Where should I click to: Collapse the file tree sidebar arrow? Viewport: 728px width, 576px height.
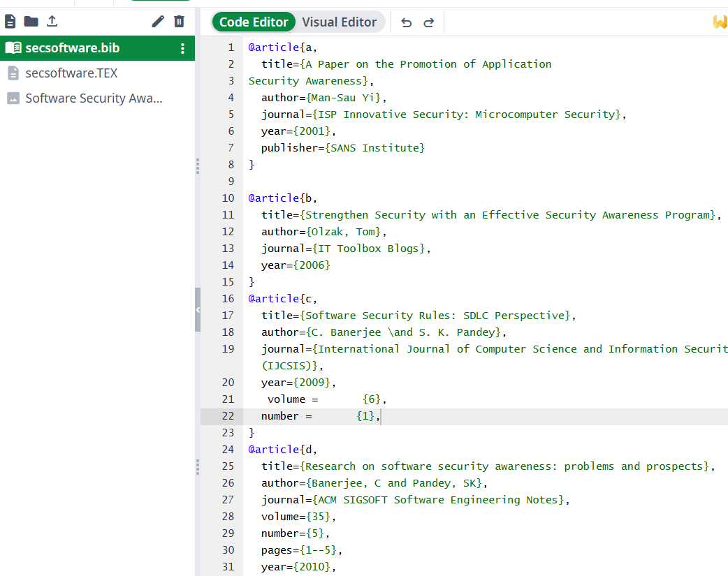coord(198,309)
